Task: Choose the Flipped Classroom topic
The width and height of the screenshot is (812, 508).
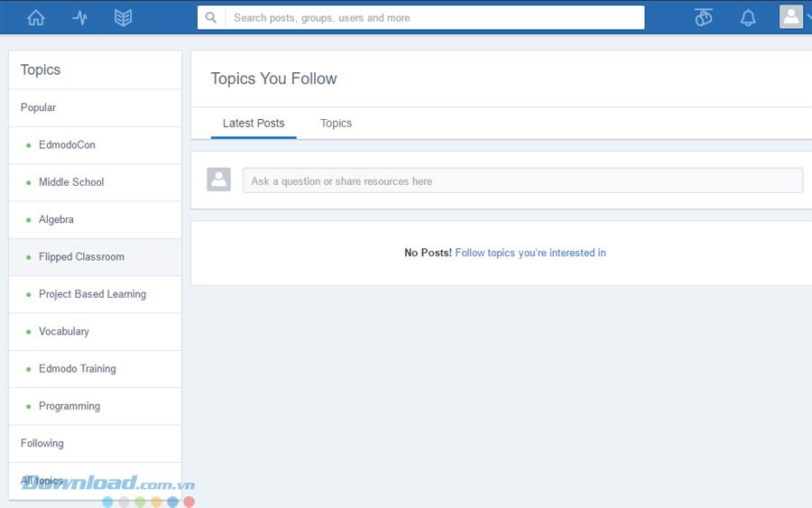Action: click(x=81, y=257)
